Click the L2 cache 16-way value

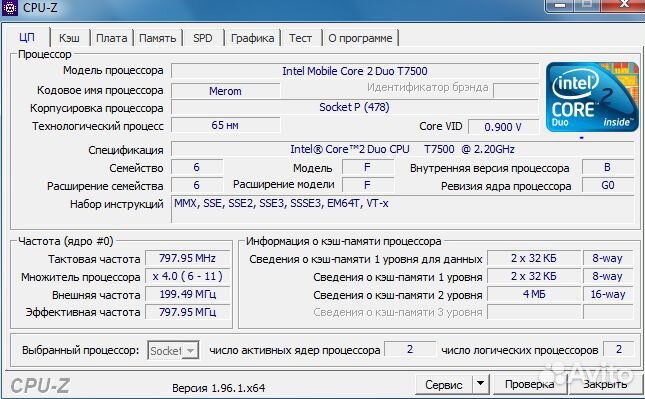608,295
